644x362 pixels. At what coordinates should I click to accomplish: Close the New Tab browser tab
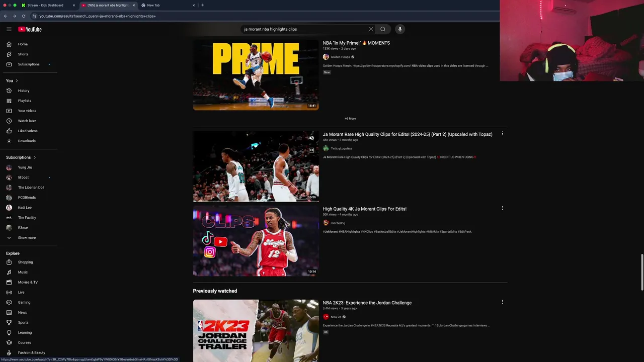click(x=194, y=5)
